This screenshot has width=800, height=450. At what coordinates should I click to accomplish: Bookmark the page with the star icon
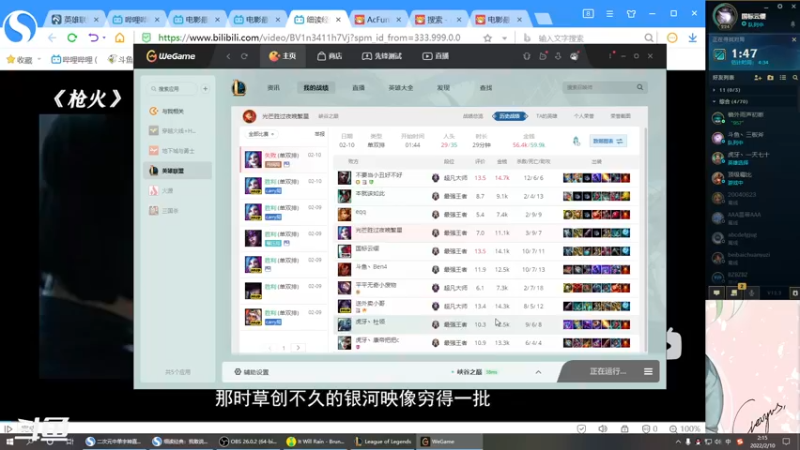(x=488, y=38)
